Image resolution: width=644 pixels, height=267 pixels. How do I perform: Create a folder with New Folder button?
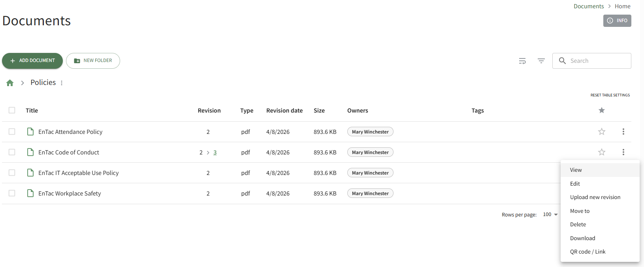pyautogui.click(x=93, y=61)
